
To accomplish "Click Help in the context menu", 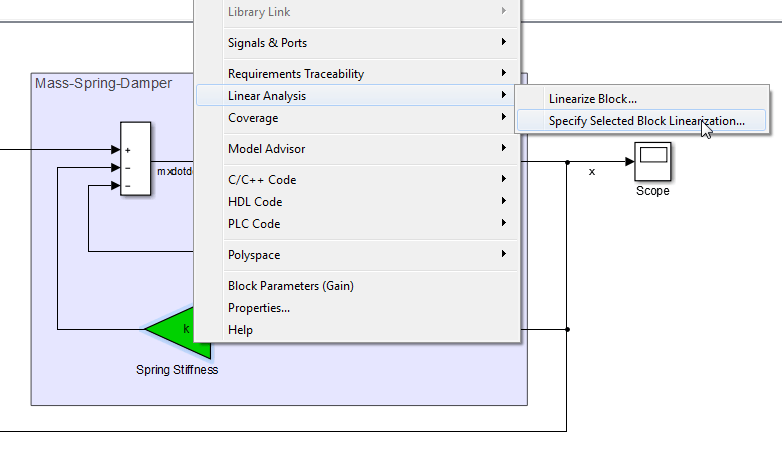I will coord(241,330).
